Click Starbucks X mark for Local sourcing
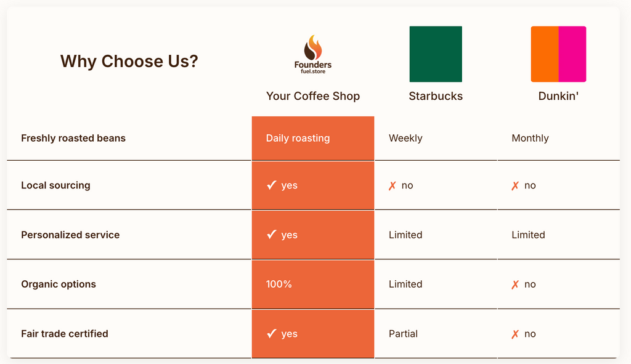The height and width of the screenshot is (364, 631). (x=393, y=186)
